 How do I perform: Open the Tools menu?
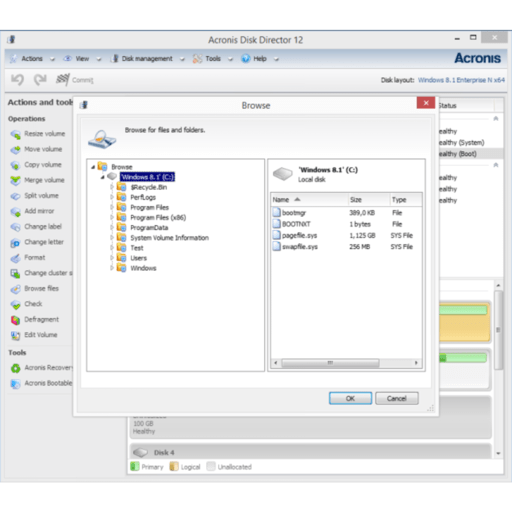point(213,59)
